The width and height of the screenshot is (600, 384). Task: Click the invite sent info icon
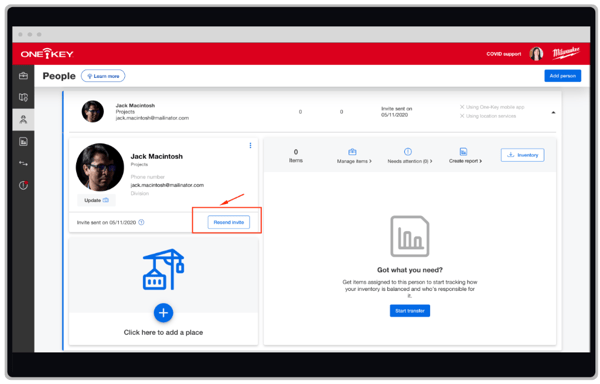click(x=141, y=222)
